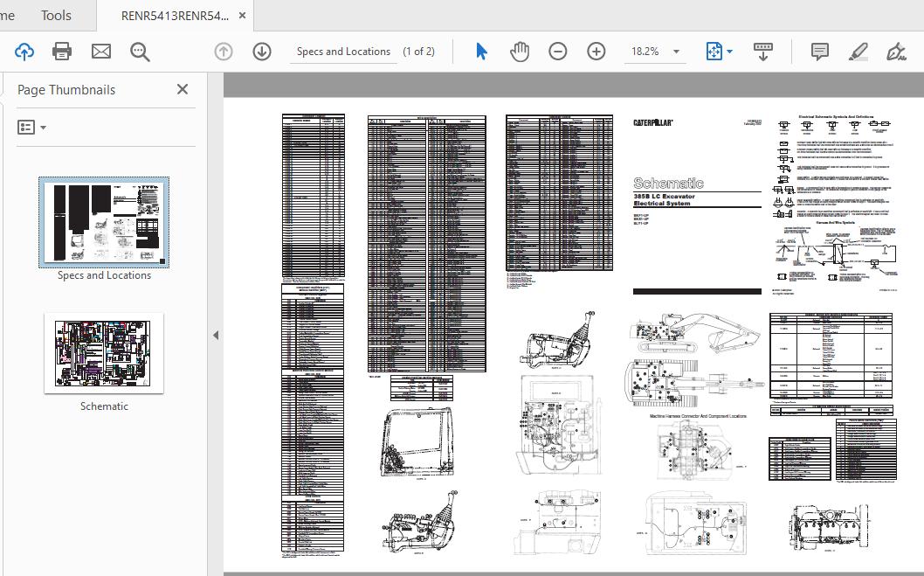Collapse the navigation pane arrow

coord(216,336)
